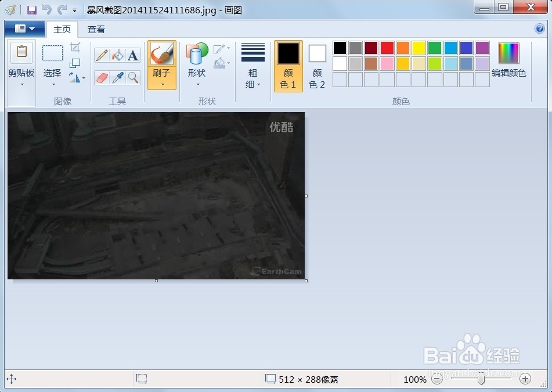Select the Text tool
The width and height of the screenshot is (552, 392).
(x=133, y=55)
